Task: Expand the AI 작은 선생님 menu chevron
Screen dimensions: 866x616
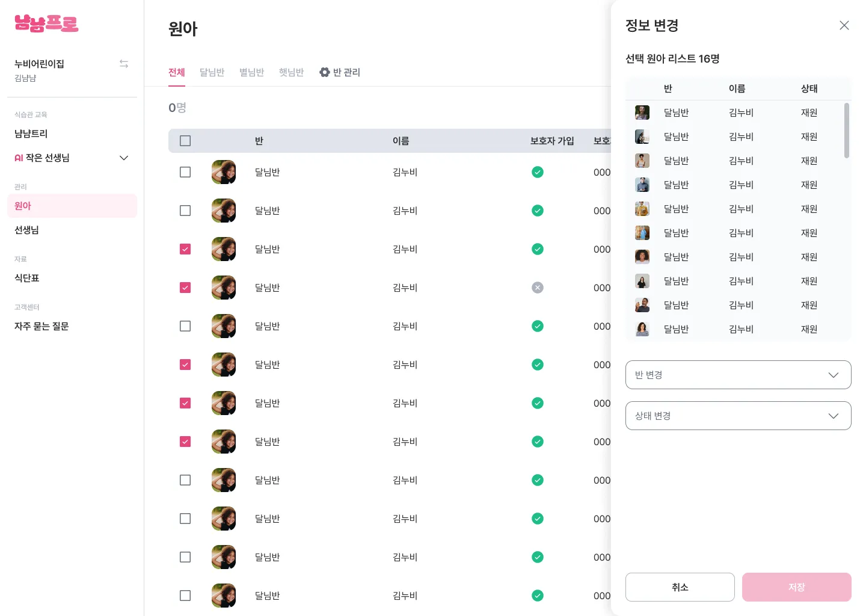Action: click(124, 158)
